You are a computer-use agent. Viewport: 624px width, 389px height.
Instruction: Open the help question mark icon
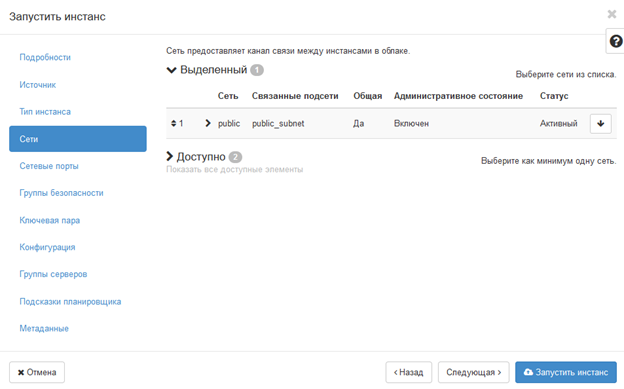pyautogui.click(x=616, y=41)
